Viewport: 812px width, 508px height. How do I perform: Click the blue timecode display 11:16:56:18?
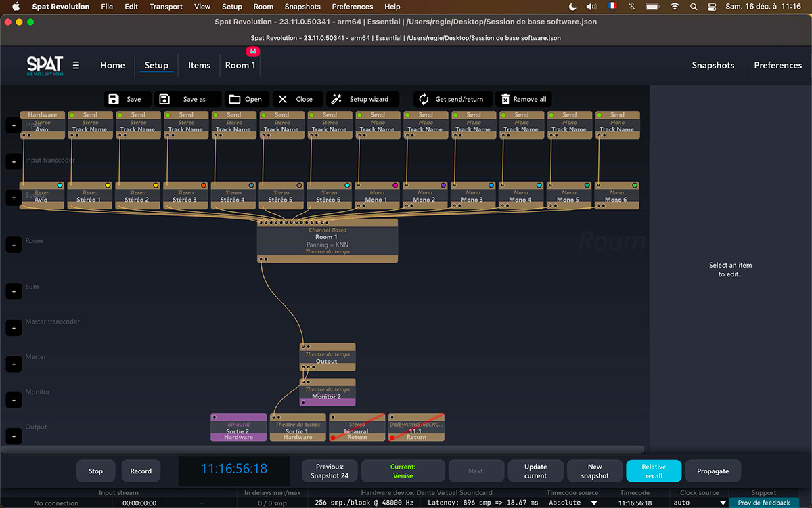point(234,469)
